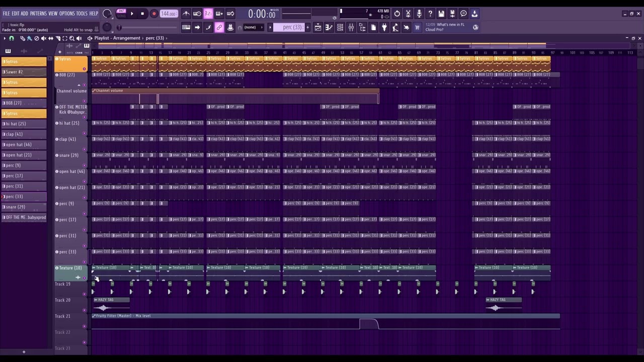Open the PATTERNS menu

click(38, 14)
